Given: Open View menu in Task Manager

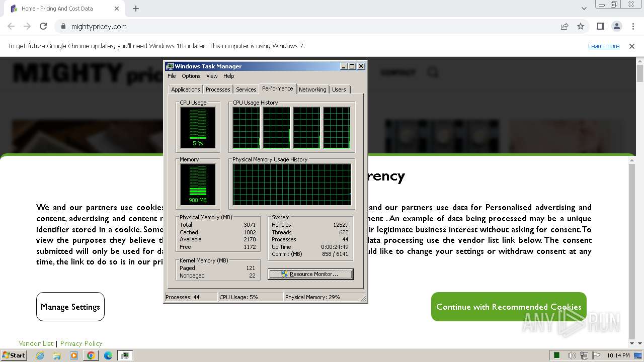Looking at the screenshot, I should 212,76.
